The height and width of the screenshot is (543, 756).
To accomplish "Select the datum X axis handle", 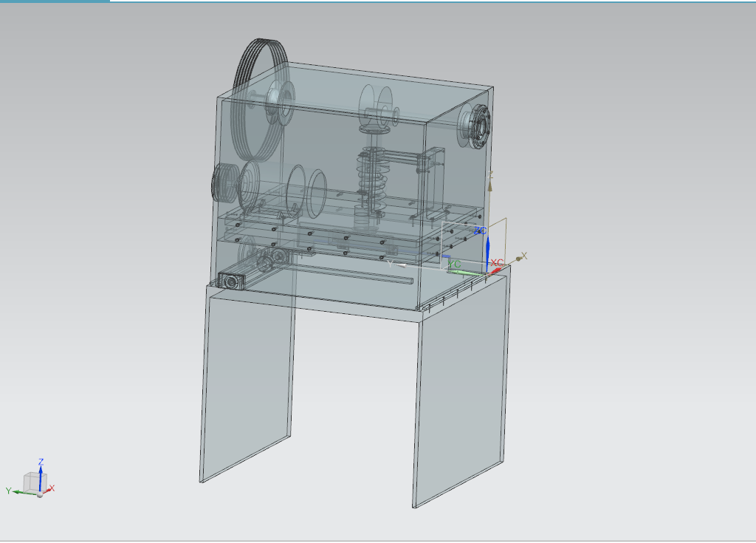I will click(519, 259).
